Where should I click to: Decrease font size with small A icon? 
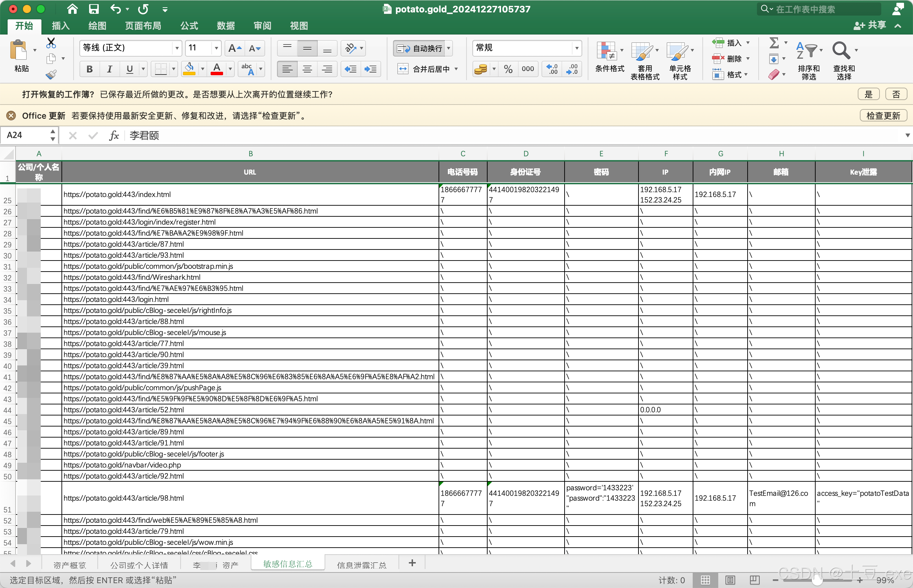tap(254, 49)
